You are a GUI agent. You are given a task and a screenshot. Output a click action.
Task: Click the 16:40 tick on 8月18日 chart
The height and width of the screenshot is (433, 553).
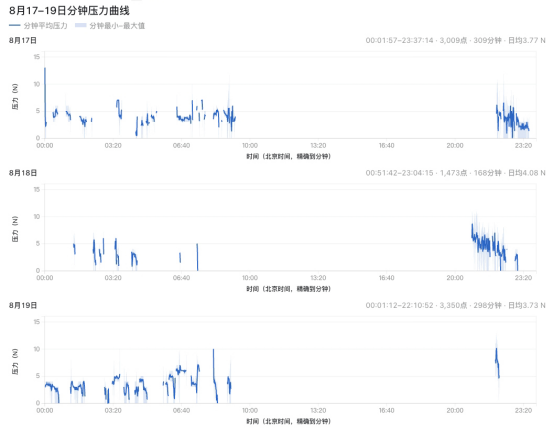pos(387,278)
